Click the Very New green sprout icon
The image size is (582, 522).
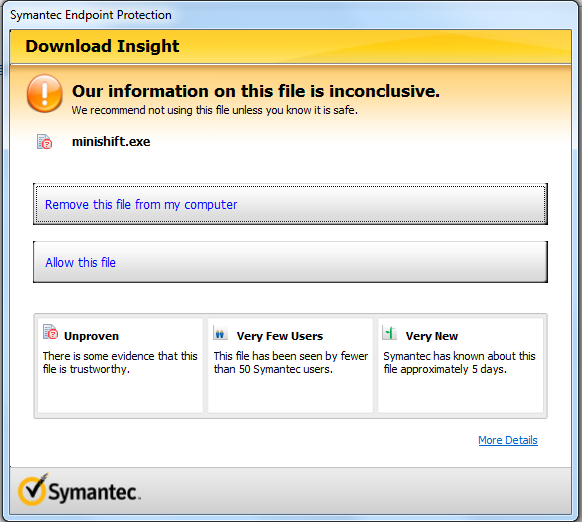pos(389,333)
